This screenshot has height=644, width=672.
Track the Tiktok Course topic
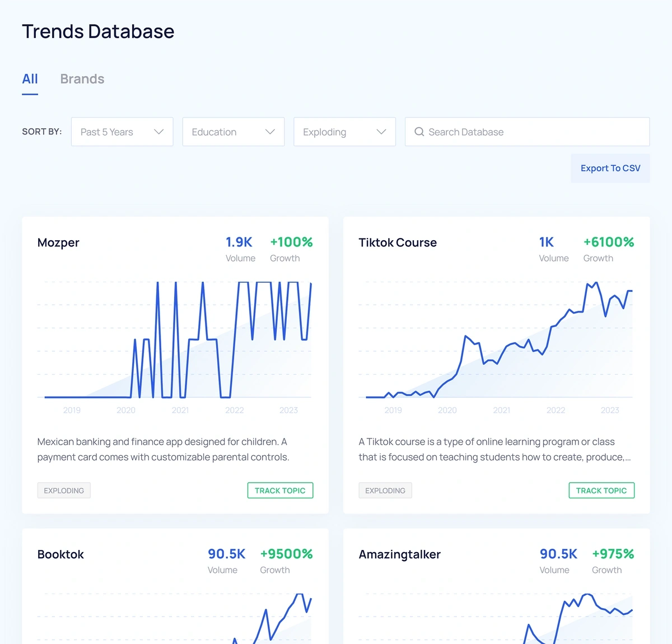click(601, 491)
